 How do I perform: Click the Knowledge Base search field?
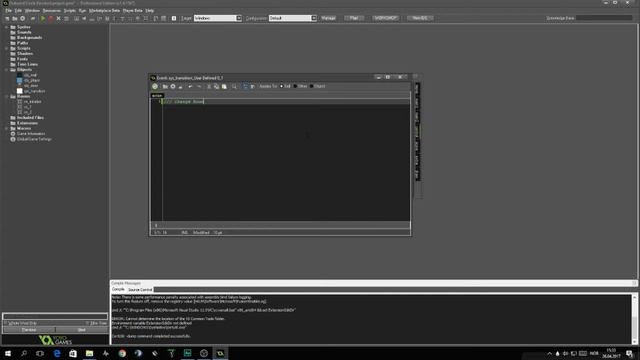604,18
